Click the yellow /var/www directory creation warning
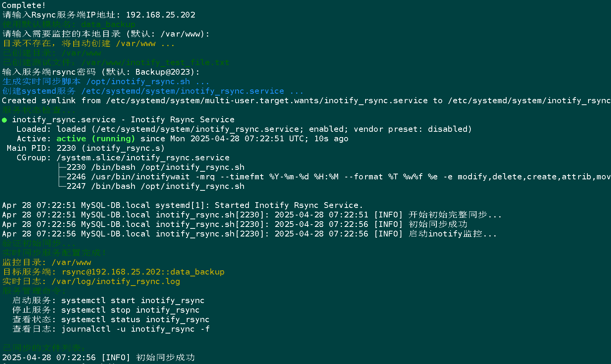 click(88, 43)
